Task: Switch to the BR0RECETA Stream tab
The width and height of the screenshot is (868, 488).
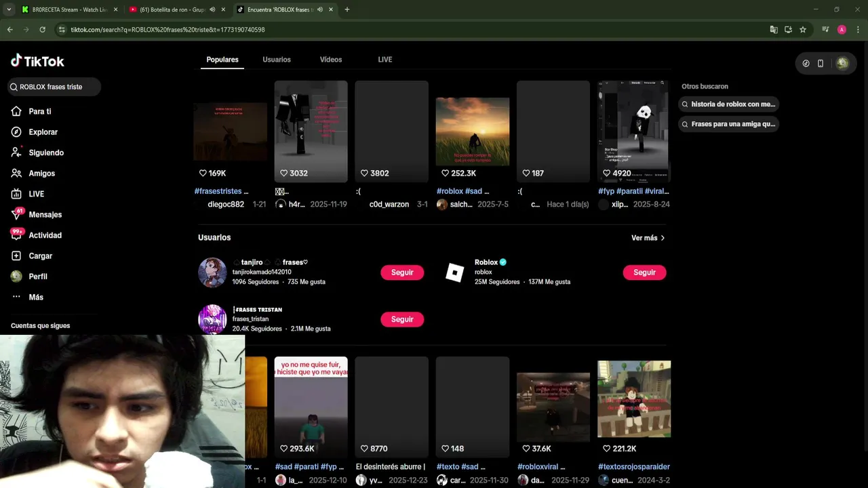Action: tap(69, 9)
